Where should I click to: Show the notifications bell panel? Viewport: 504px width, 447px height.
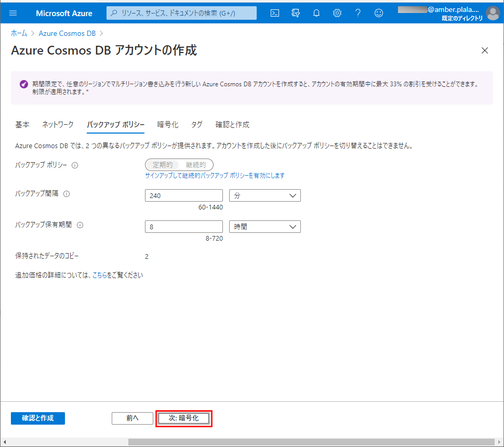316,13
